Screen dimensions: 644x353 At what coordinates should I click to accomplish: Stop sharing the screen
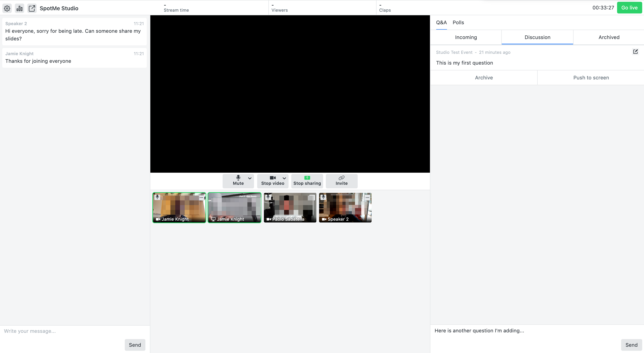tap(307, 181)
